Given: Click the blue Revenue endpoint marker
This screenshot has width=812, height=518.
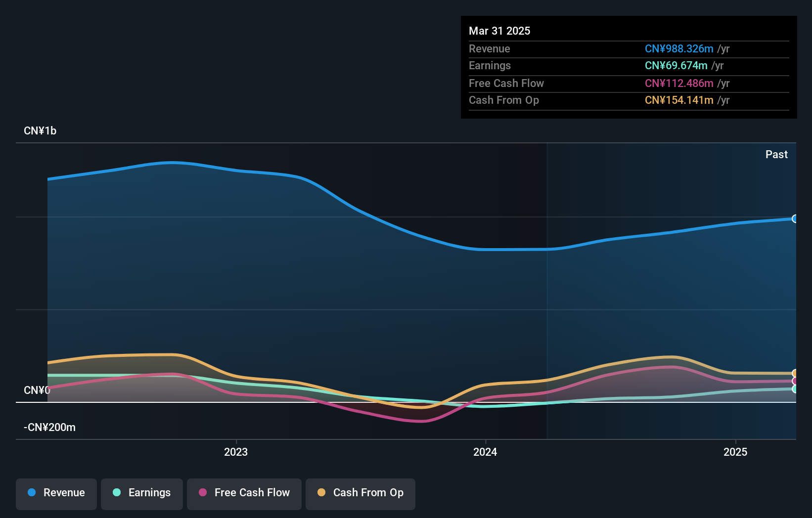Looking at the screenshot, I should click(x=795, y=218).
